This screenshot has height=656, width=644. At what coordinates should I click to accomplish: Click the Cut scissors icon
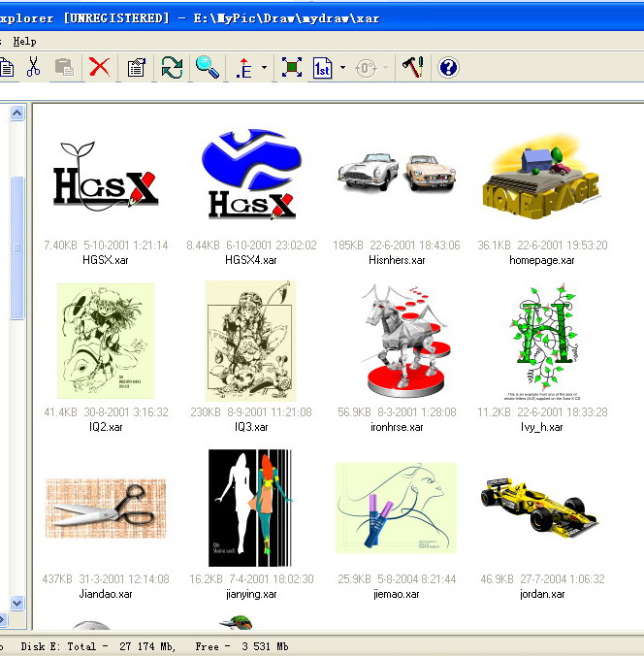click(33, 67)
